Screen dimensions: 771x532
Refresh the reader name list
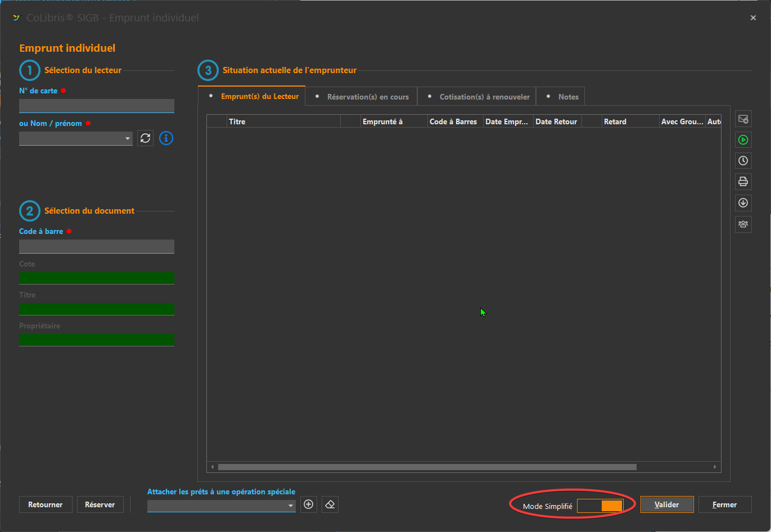[x=146, y=138]
